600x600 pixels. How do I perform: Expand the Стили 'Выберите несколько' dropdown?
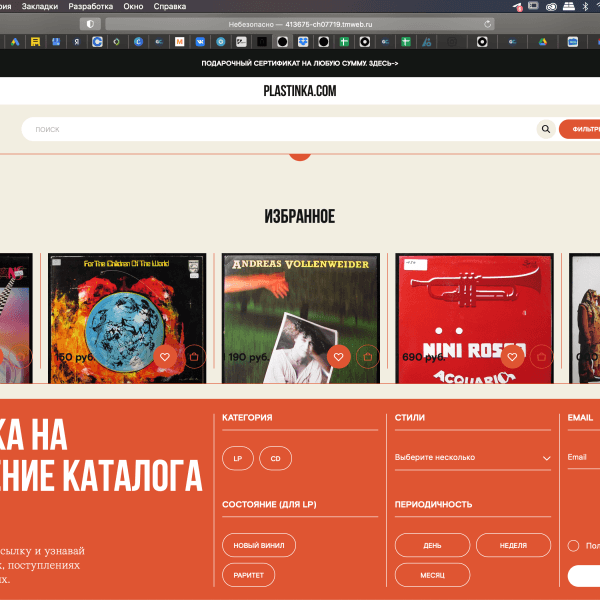coord(472,458)
